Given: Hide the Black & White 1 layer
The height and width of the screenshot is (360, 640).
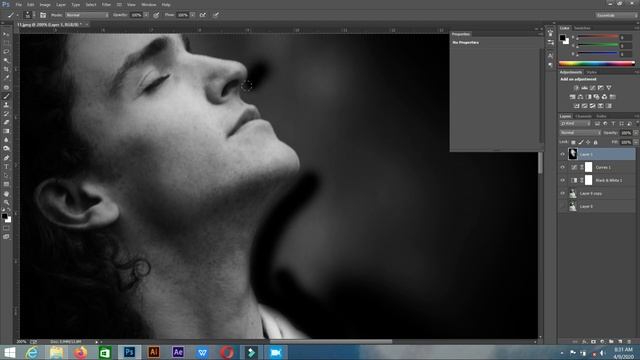Looking at the screenshot, I should point(563,180).
